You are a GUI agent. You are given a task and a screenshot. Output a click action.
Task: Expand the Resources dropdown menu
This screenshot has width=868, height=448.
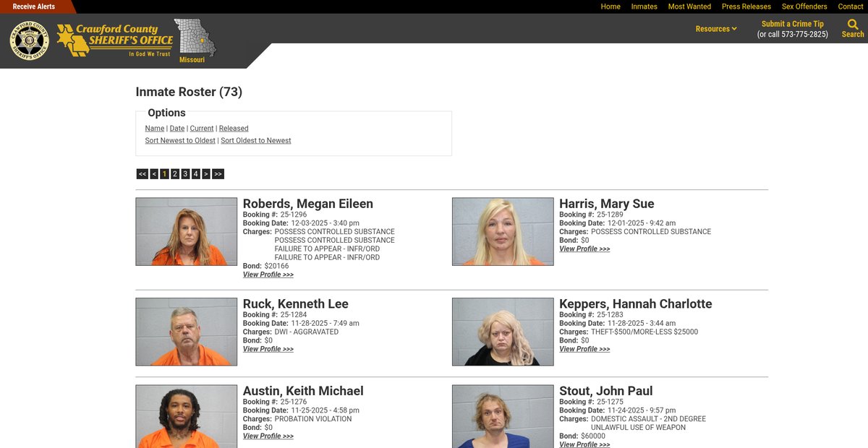click(716, 29)
